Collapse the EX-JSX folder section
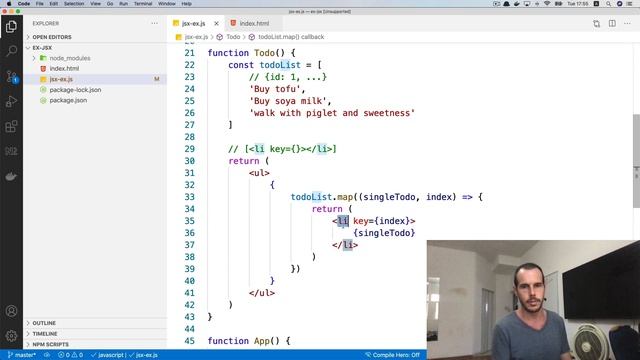The image size is (640, 360). [x=95, y=48]
